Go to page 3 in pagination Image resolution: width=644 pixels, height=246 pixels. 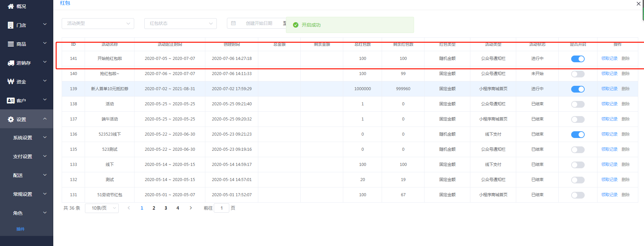tap(166, 208)
